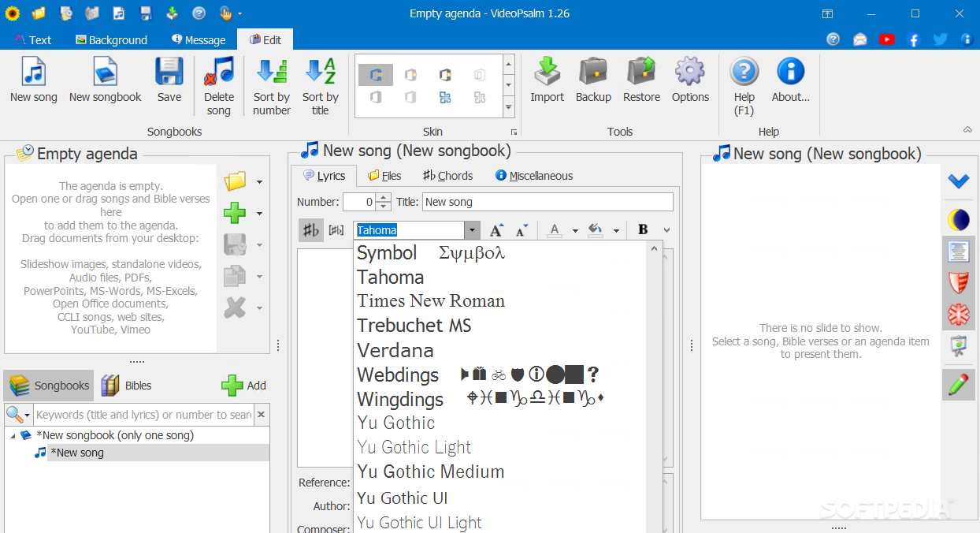Select the first highlighted skin thumbnail
The width and height of the screenshot is (980, 533).
coord(376,75)
